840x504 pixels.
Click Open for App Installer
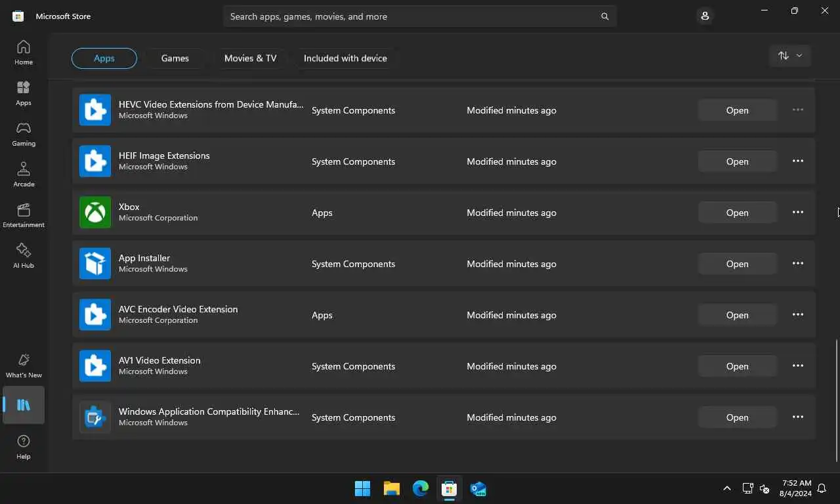[x=738, y=264]
